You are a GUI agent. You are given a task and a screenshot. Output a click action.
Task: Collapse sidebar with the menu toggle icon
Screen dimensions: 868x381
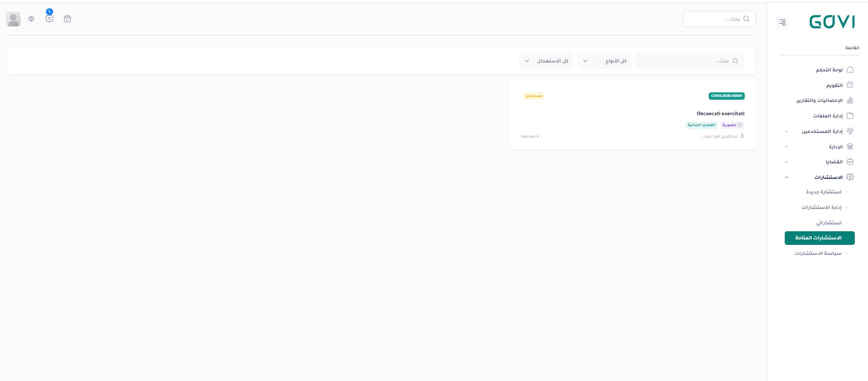tap(782, 22)
